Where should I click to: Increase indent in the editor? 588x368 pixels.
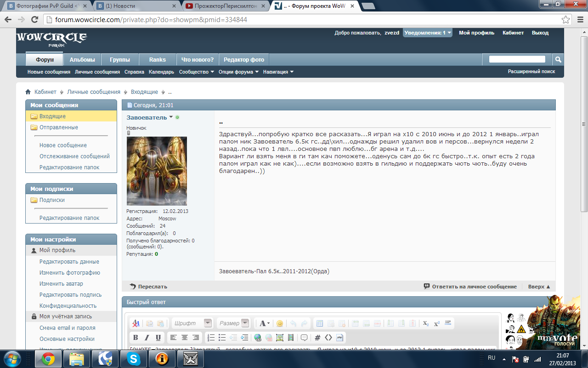(244, 338)
